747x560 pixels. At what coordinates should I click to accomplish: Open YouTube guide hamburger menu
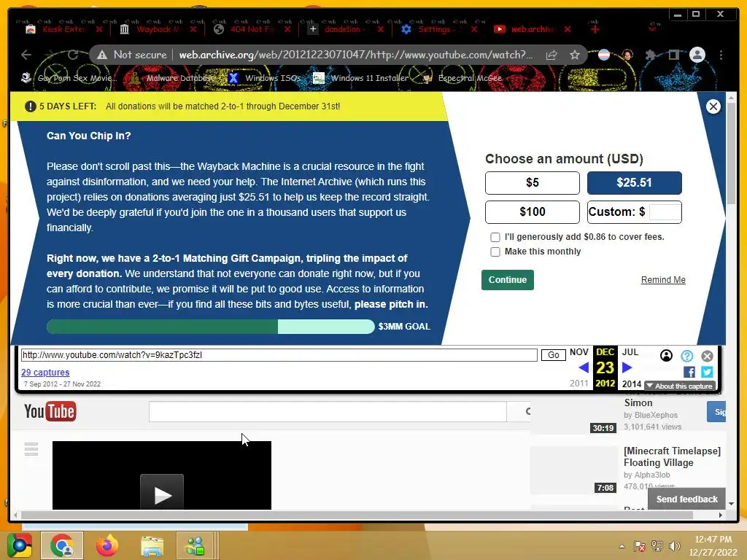point(31,449)
